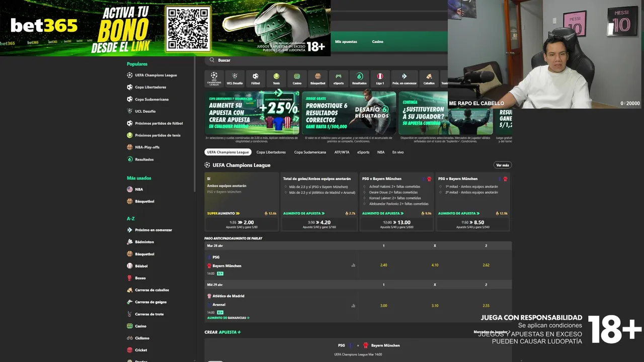Open the Próx. en comenzar tile

click(404, 78)
